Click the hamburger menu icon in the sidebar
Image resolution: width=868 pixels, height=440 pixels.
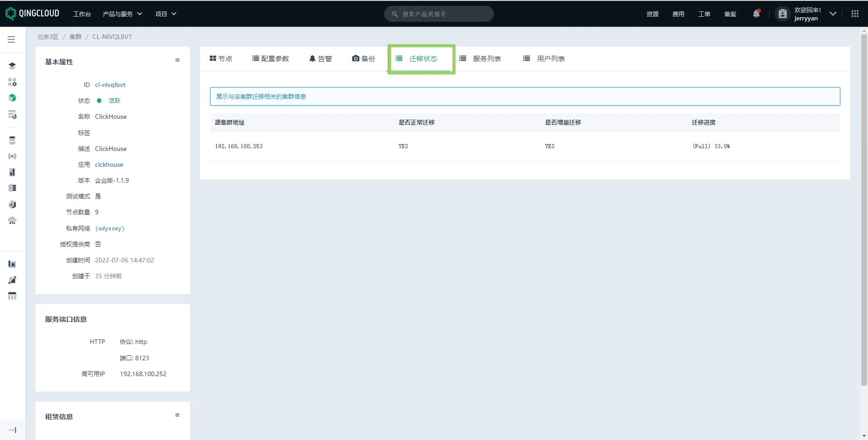[x=11, y=39]
